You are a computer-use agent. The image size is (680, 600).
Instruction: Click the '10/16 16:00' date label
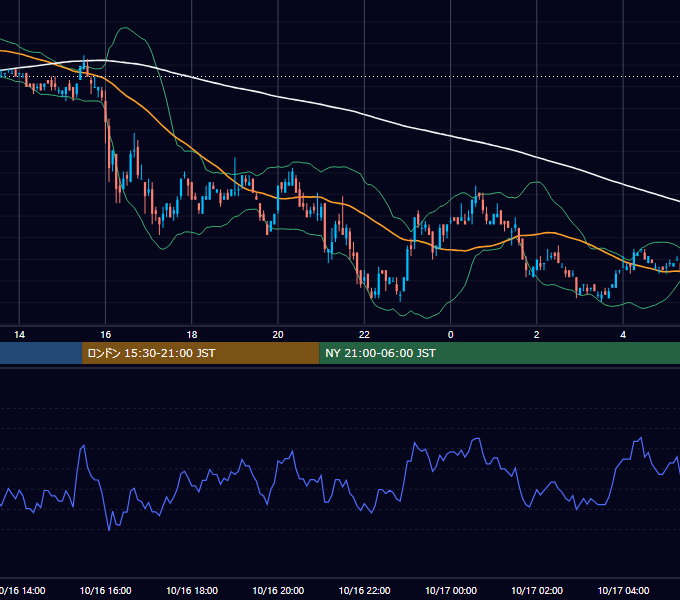105,590
